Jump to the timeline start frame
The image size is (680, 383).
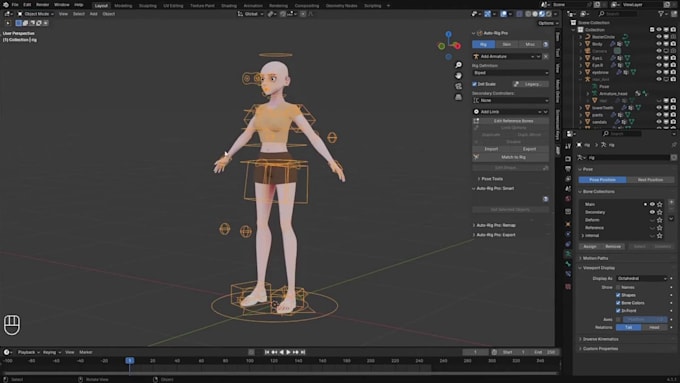267,352
